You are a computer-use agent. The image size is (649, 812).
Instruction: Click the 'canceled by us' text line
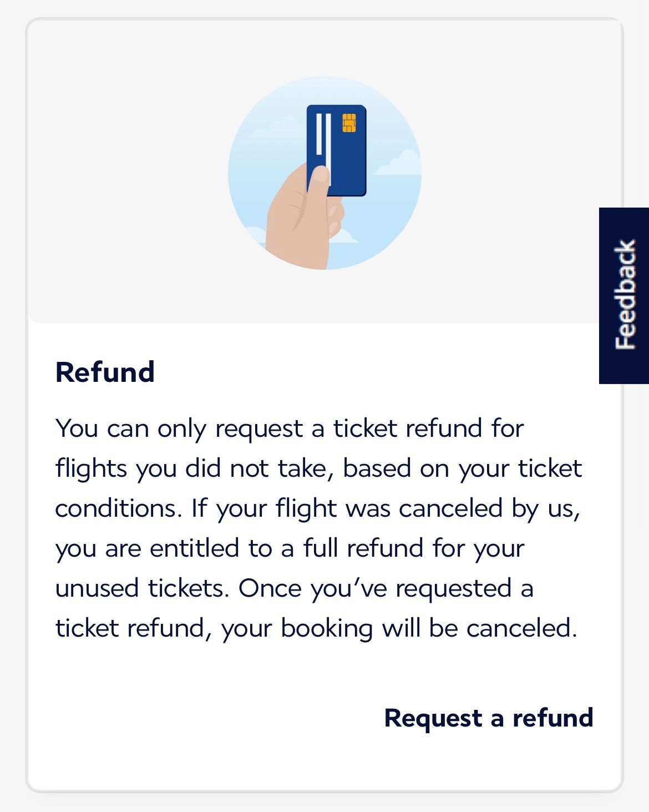[x=318, y=508]
